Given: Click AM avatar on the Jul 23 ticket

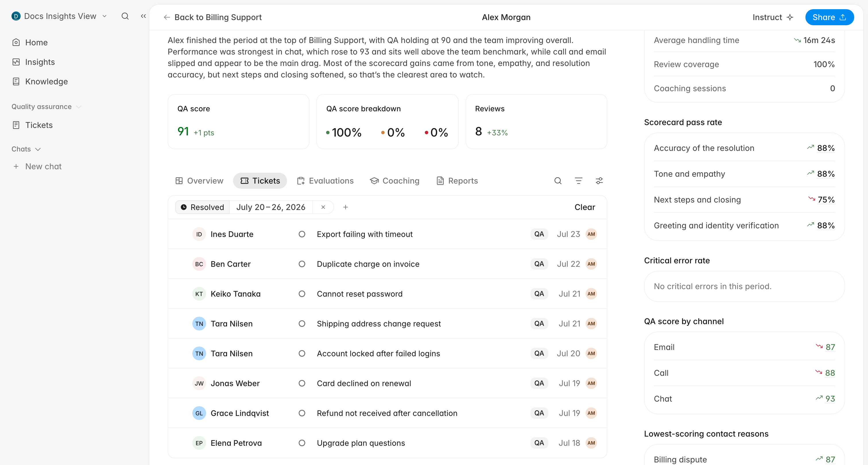Looking at the screenshot, I should 591,234.
